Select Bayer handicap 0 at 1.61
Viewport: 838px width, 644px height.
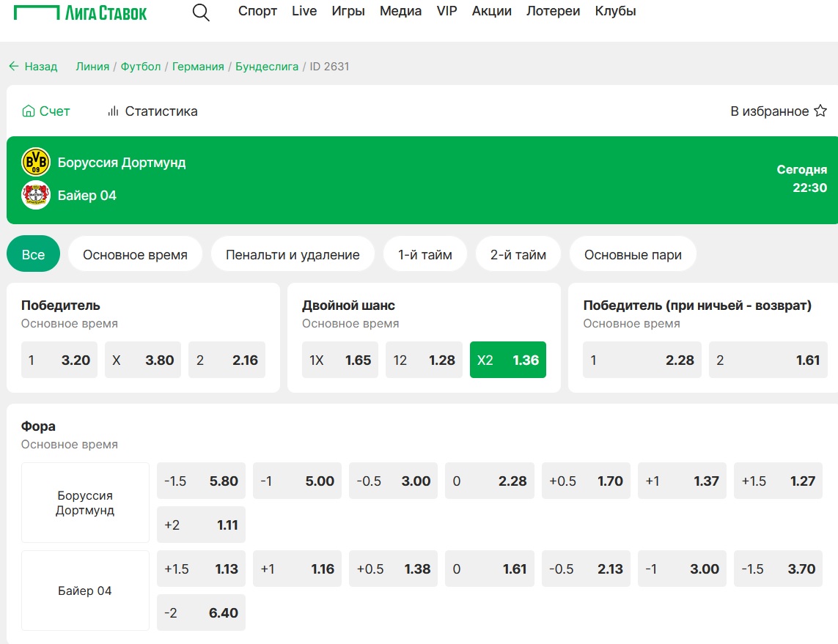coord(490,569)
